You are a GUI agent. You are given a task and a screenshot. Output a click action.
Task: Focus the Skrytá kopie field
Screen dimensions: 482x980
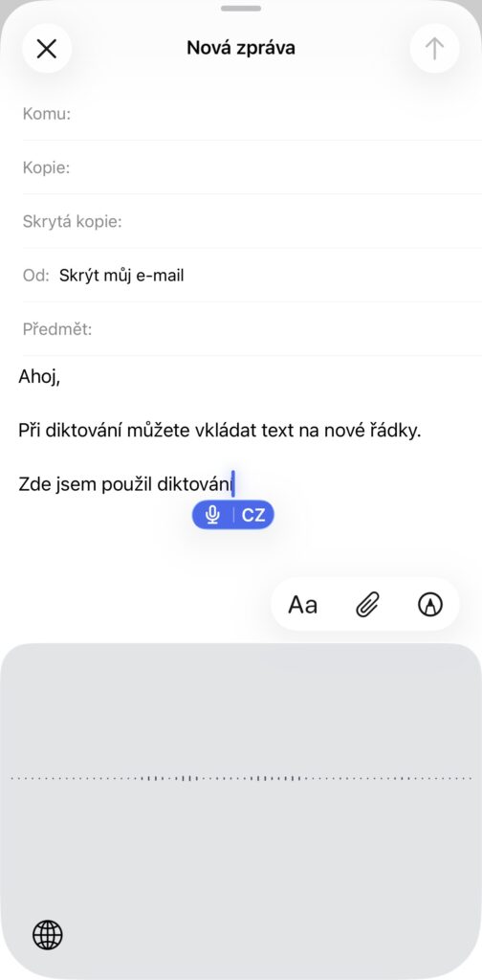coord(252,221)
